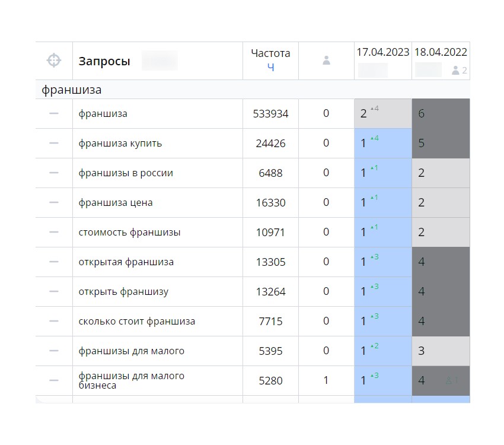Collapse the 'франшиза' group header row
The image size is (504, 445).
[72, 90]
